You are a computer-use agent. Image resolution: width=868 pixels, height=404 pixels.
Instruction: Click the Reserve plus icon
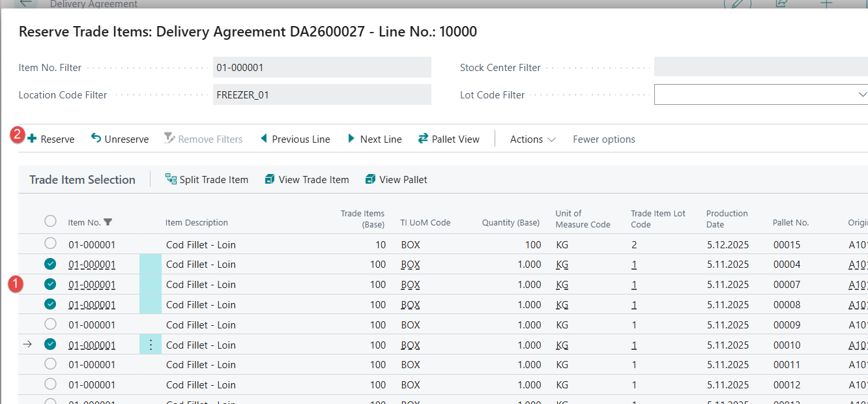coord(32,139)
